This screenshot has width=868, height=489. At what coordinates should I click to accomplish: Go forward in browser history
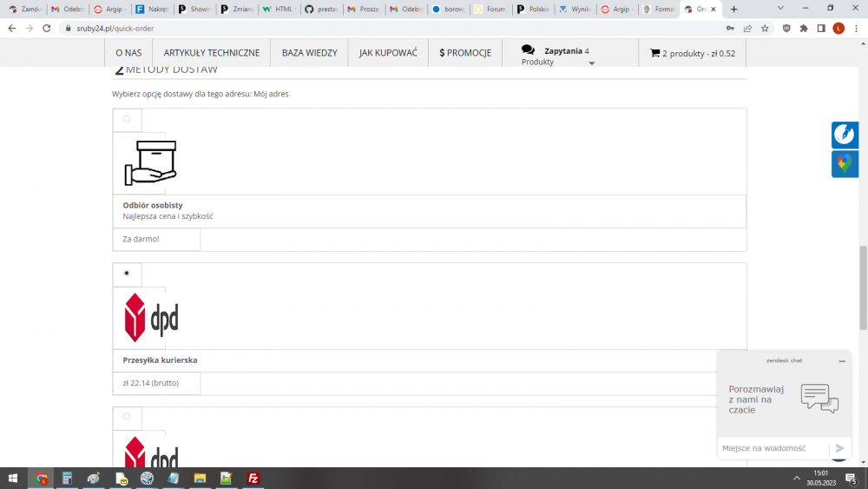[x=30, y=29]
